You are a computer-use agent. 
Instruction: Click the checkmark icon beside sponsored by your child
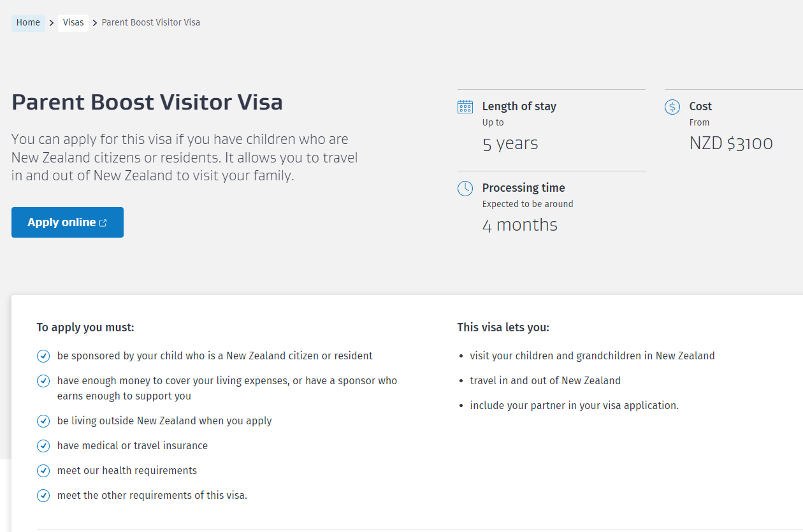[43, 356]
